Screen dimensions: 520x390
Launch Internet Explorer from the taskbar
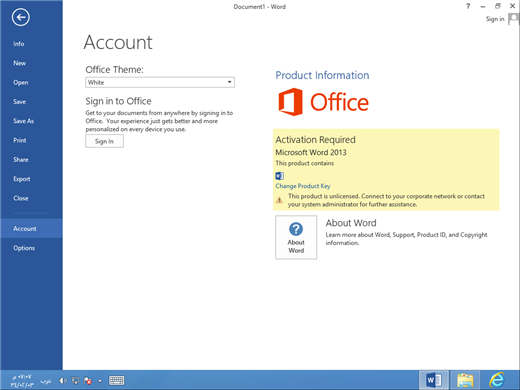497,380
